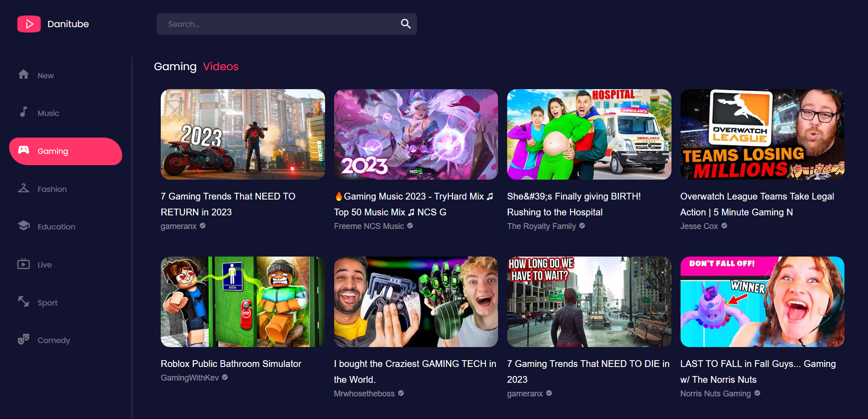Open title 7 Gaming Trends NEED TO DIE
Screen dimensions: 868x419
tap(588, 371)
